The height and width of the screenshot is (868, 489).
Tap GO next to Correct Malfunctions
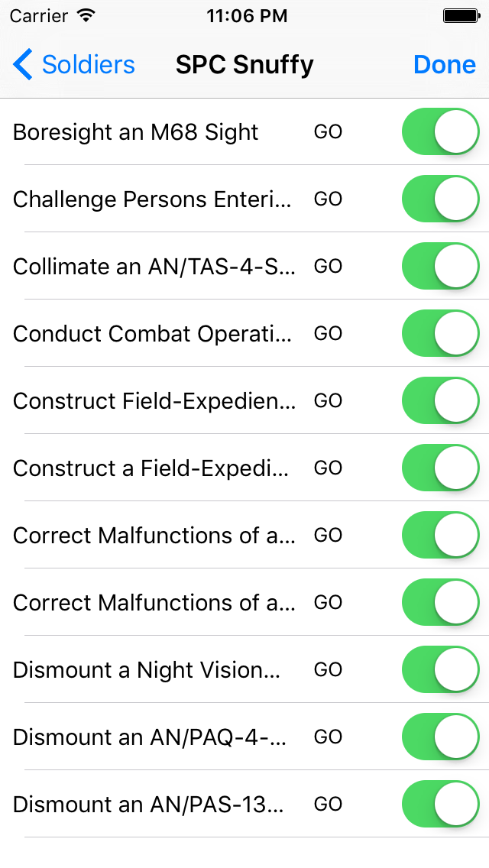pyautogui.click(x=328, y=534)
